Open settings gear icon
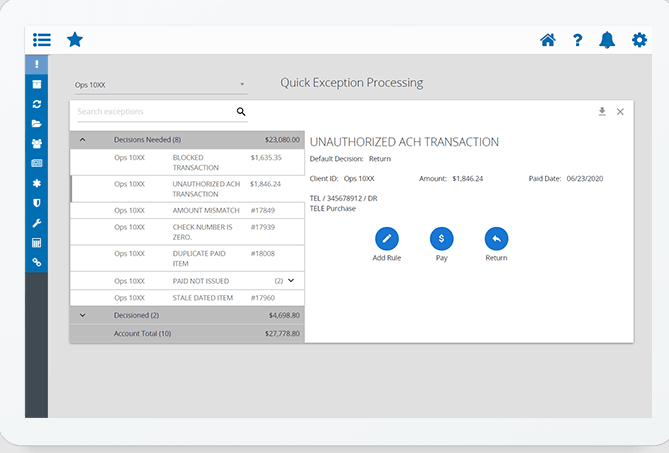Screen dimensions: 669x453 [x=639, y=40]
